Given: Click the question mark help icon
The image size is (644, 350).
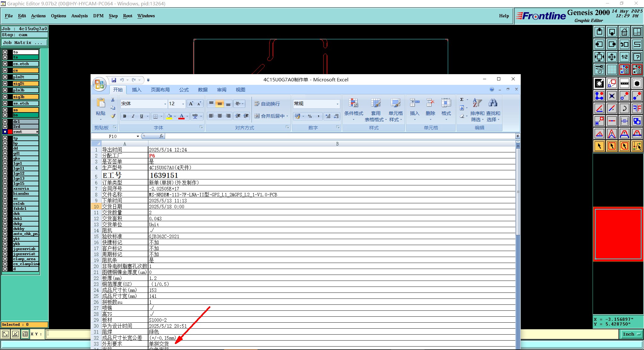Looking at the screenshot, I should point(637,57).
